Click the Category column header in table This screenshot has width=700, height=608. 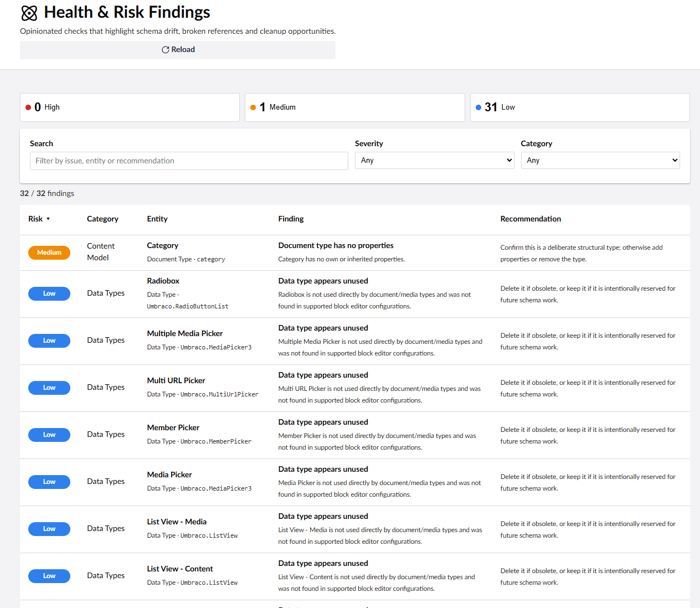[x=102, y=219]
